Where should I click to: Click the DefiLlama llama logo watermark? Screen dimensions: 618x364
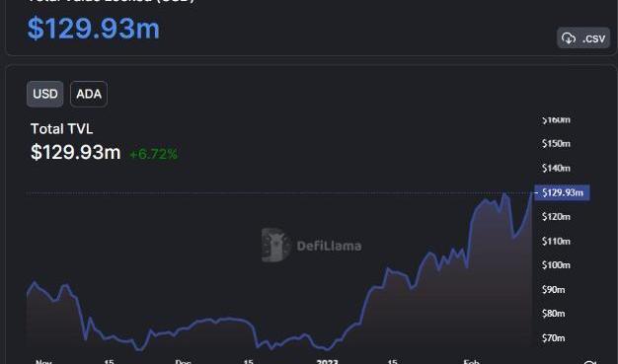pos(275,245)
